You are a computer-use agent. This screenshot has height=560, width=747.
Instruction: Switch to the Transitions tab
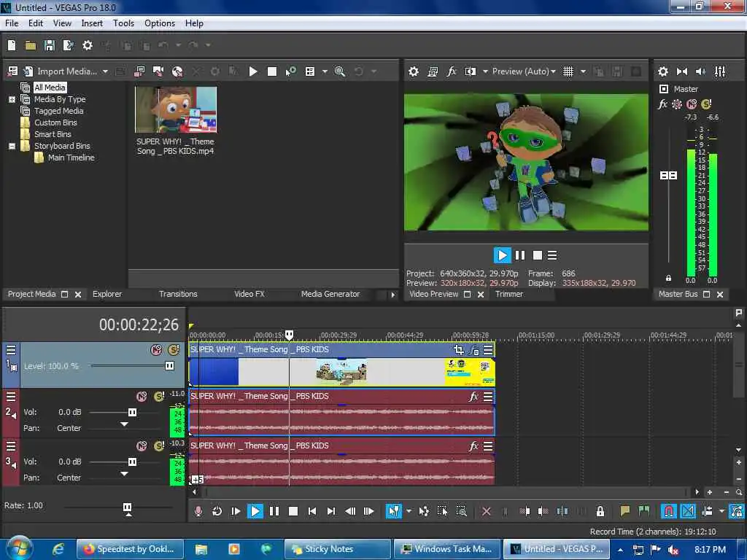(x=178, y=295)
